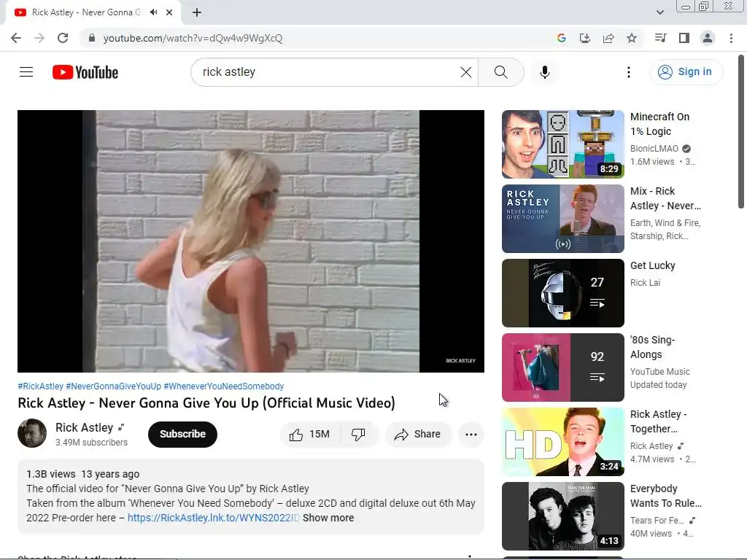
Task: Bookmark this tab with star
Action: [632, 38]
